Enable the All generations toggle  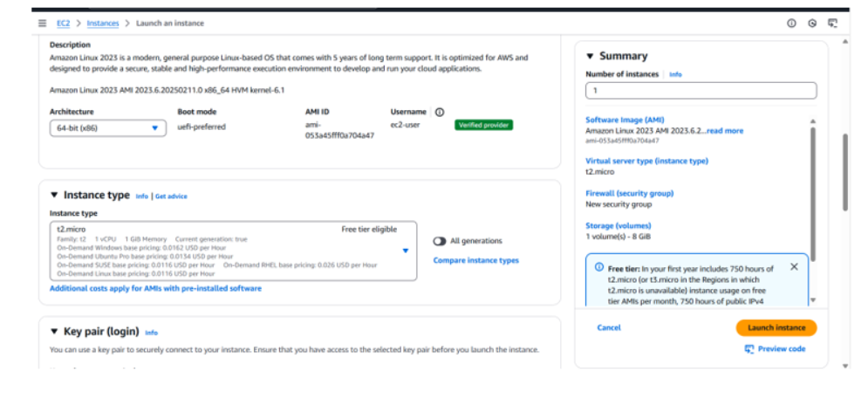coord(439,241)
